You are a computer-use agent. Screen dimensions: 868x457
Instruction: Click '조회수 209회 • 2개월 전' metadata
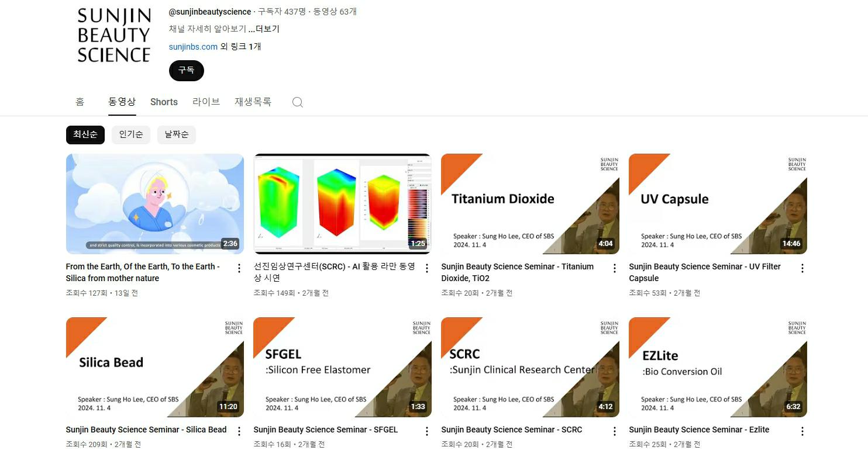click(x=104, y=444)
